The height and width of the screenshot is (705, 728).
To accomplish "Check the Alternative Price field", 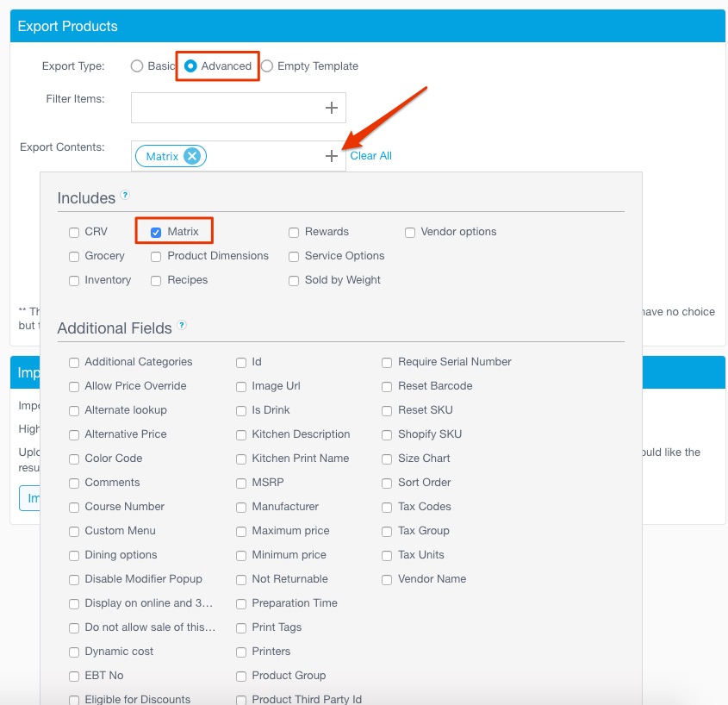I will [74, 434].
